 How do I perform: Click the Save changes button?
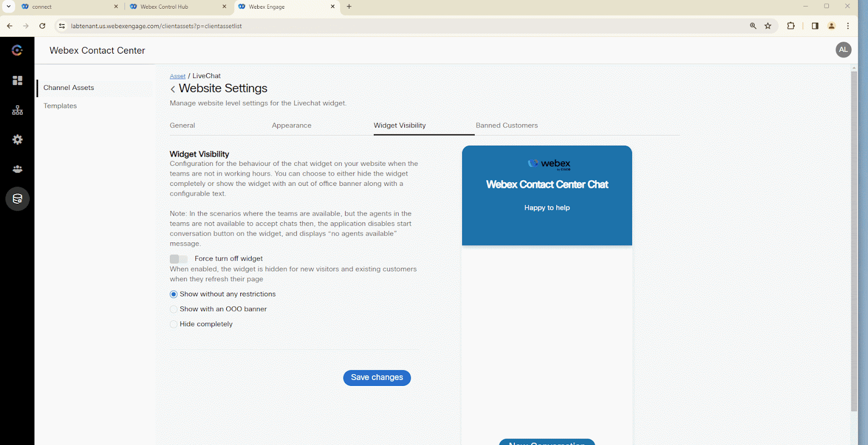click(377, 378)
